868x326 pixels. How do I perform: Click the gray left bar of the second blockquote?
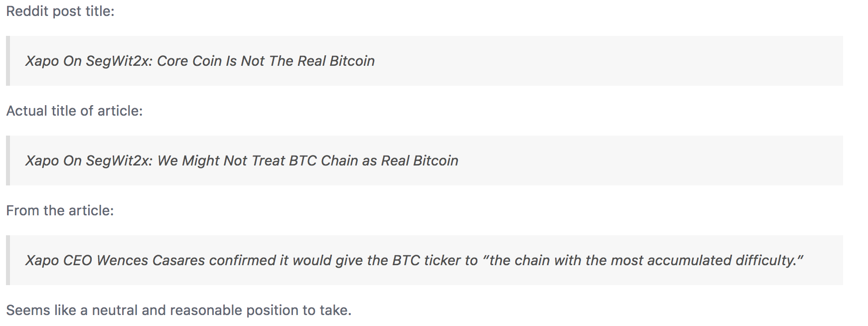click(8, 161)
